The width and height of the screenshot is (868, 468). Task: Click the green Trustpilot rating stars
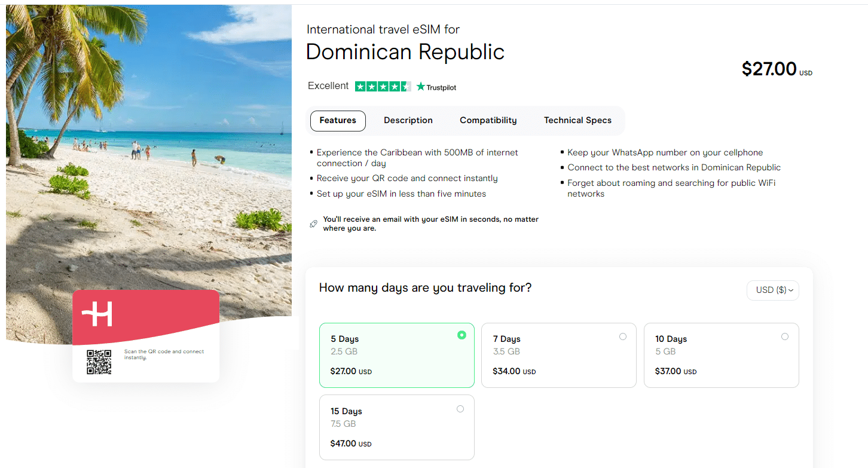tap(383, 86)
